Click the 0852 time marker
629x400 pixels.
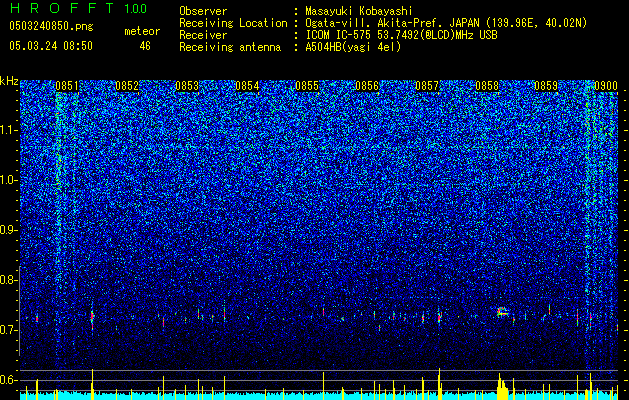127,86
